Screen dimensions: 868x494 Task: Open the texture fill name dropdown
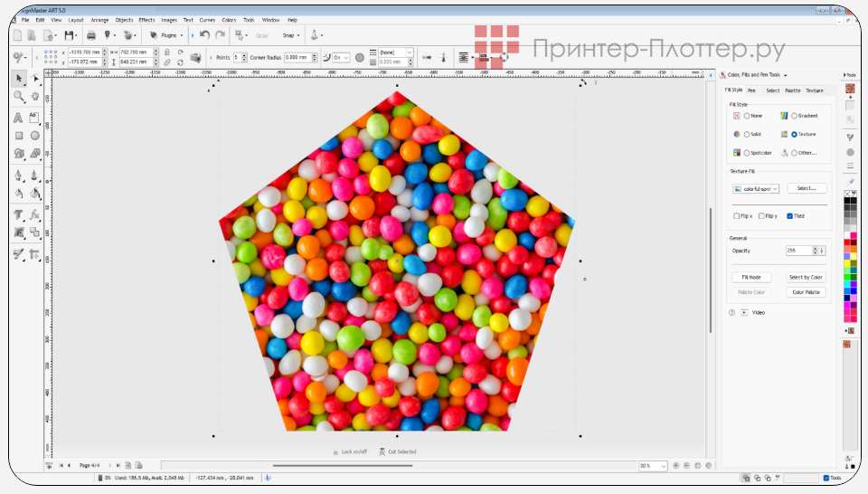[x=756, y=188]
